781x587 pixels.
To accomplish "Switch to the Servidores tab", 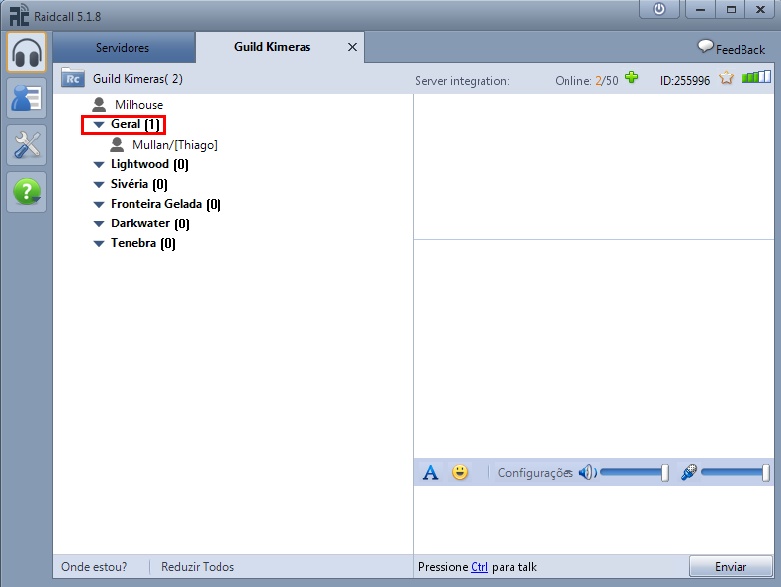I will tap(123, 48).
